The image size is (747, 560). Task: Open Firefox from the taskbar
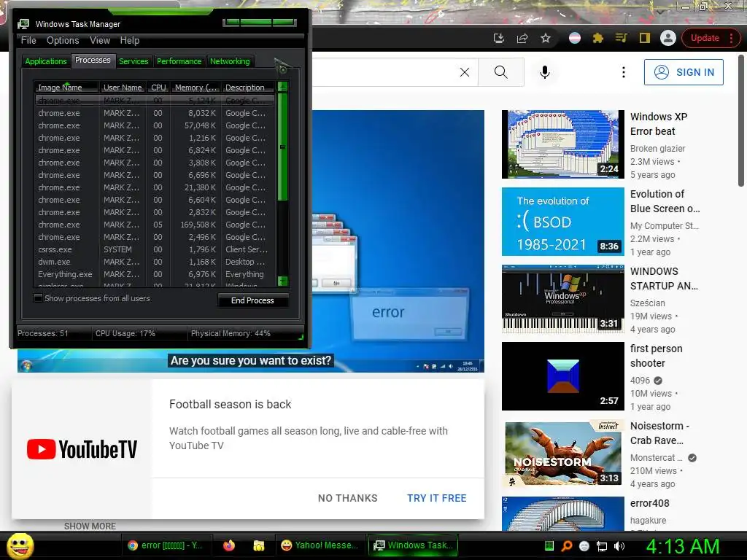tap(229, 545)
